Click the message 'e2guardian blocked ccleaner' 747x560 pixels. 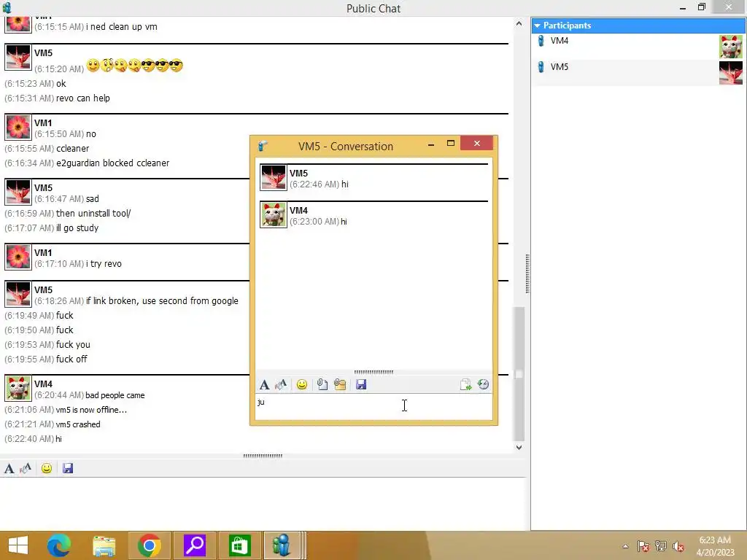(x=113, y=163)
